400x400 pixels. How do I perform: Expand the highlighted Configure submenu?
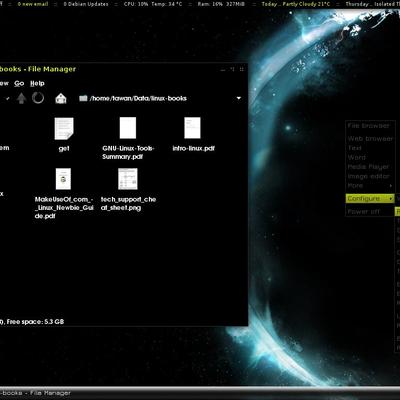370,198
